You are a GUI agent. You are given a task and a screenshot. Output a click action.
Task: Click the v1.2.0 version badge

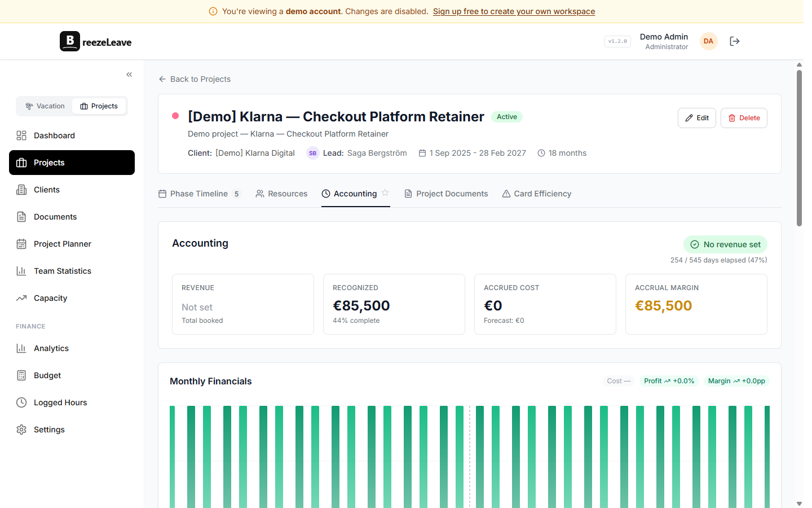pyautogui.click(x=617, y=41)
